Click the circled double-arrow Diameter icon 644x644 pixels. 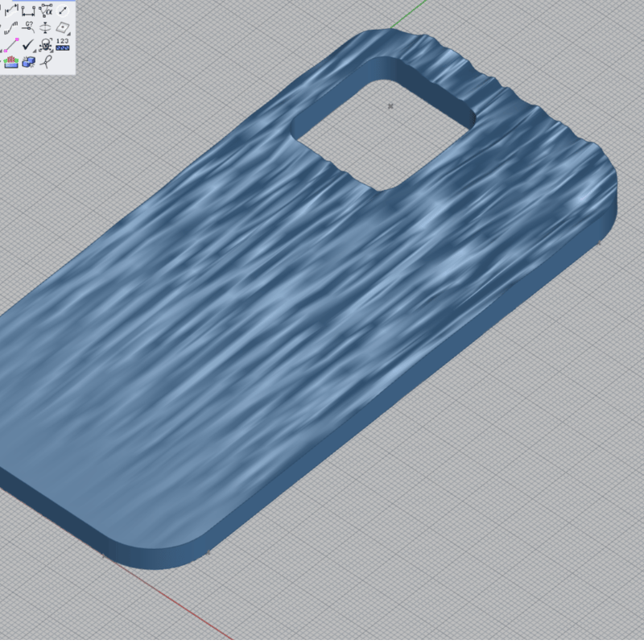(x=64, y=10)
